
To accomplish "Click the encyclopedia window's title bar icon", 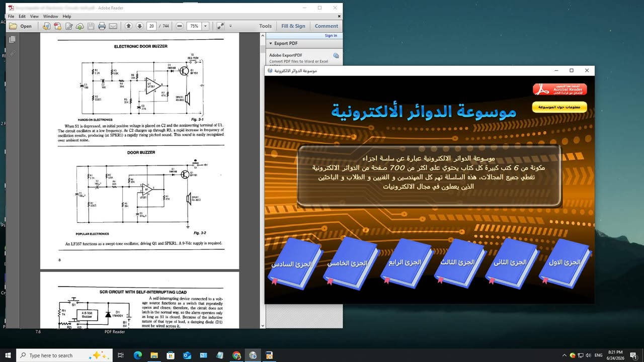I will point(270,70).
